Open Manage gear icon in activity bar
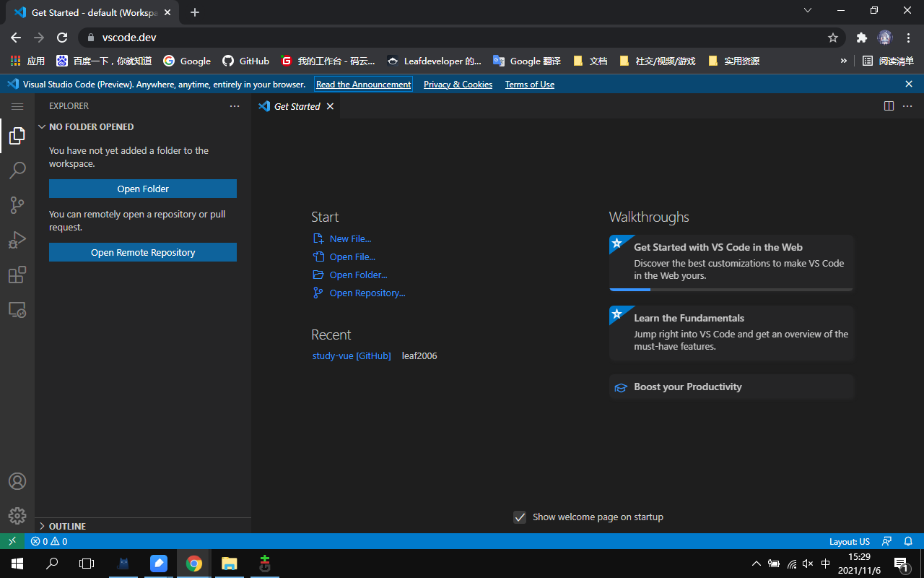Viewport: 924px width, 578px height. point(17,515)
